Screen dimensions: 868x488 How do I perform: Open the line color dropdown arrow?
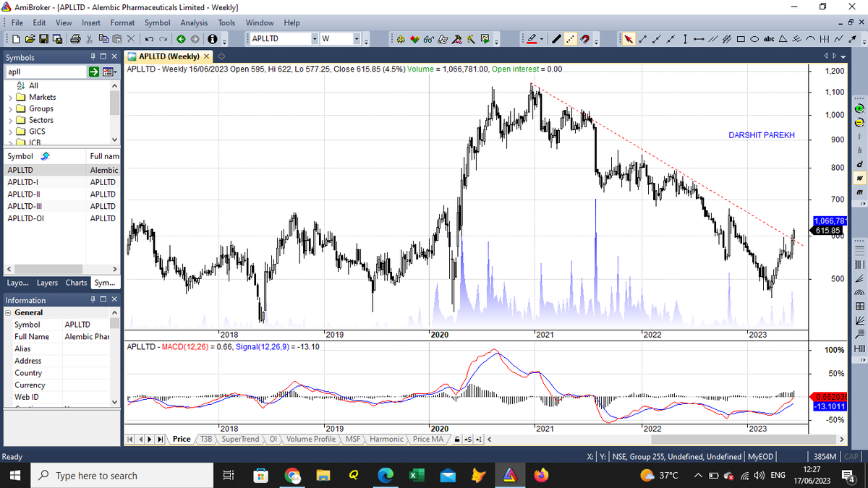pyautogui.click(x=542, y=39)
